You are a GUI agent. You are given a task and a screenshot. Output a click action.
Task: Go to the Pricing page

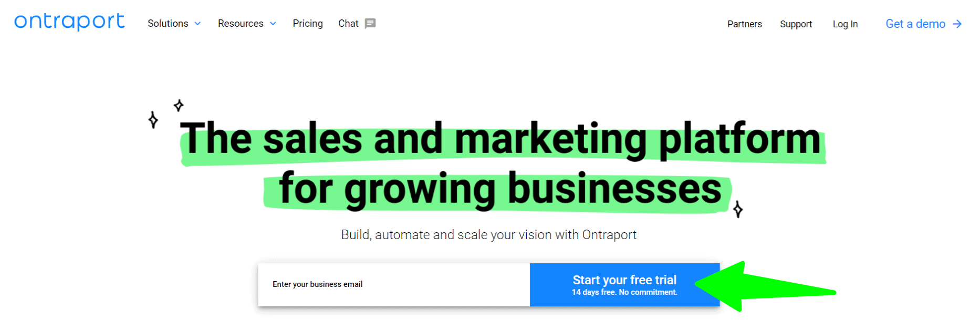pos(308,24)
